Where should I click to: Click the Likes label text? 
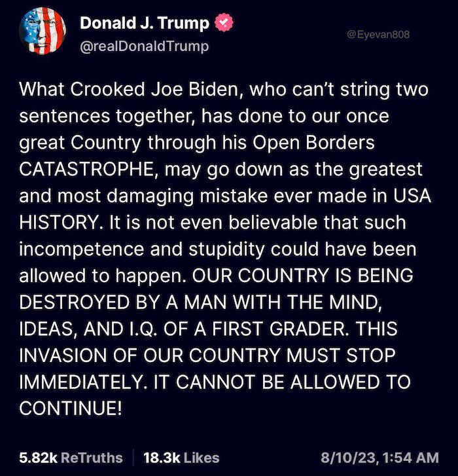click(202, 458)
